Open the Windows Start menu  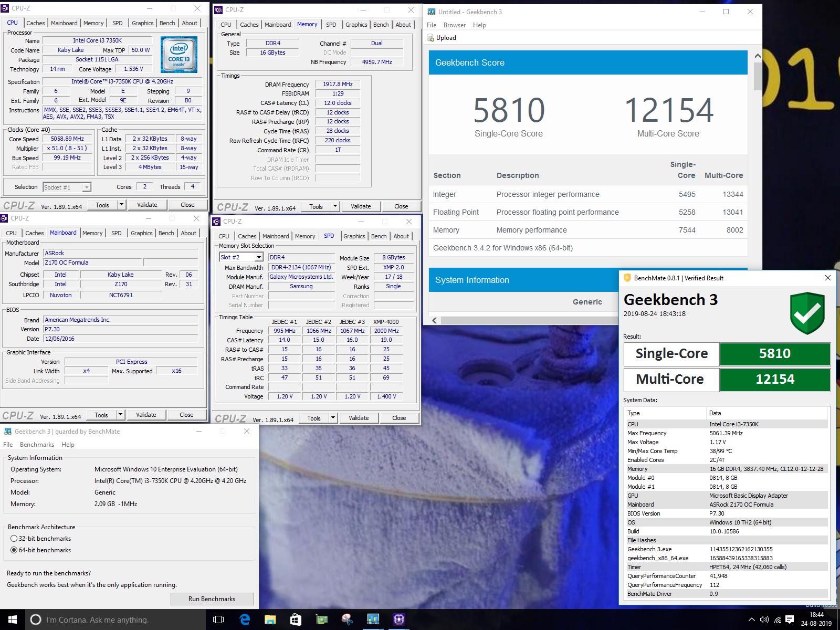13,619
